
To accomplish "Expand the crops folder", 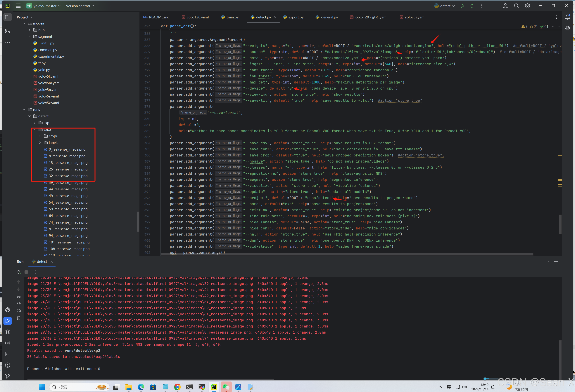I will tap(40, 136).
